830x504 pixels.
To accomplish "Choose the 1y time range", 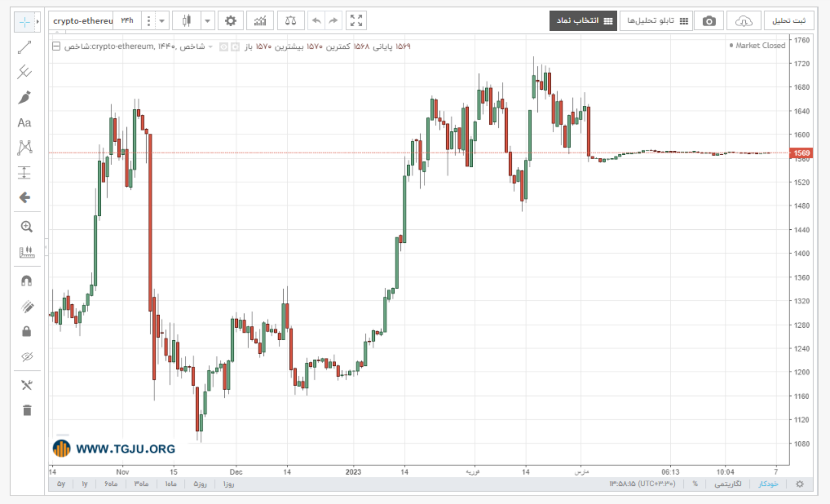I will point(85,484).
